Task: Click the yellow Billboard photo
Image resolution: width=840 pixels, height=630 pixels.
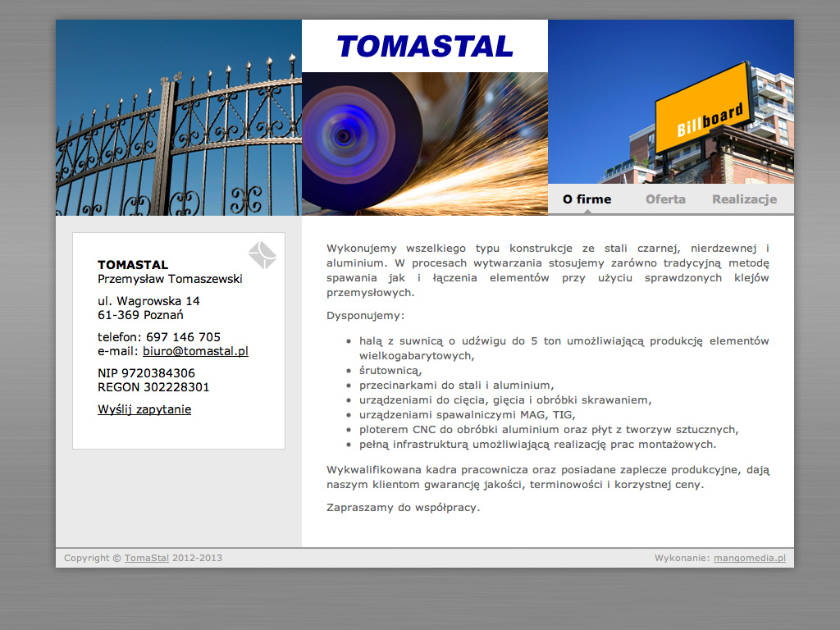Action: (x=671, y=102)
